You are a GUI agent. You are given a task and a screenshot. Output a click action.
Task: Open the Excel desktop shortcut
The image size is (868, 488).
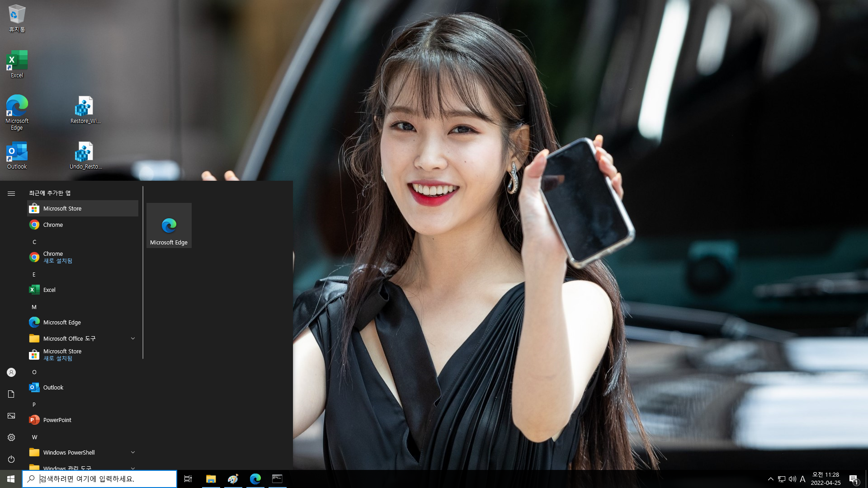pyautogui.click(x=17, y=64)
